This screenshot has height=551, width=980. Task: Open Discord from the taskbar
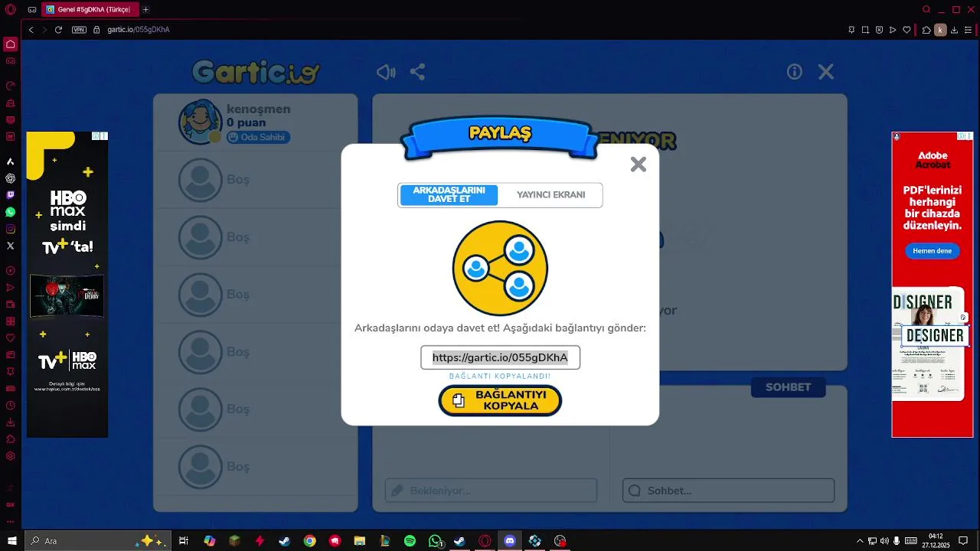click(510, 541)
